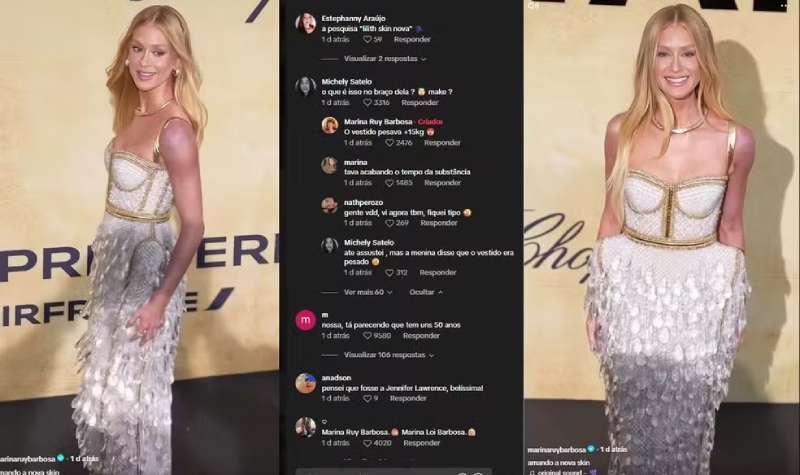Reply to marina's substância comment
800x475 pixels.
442,183
